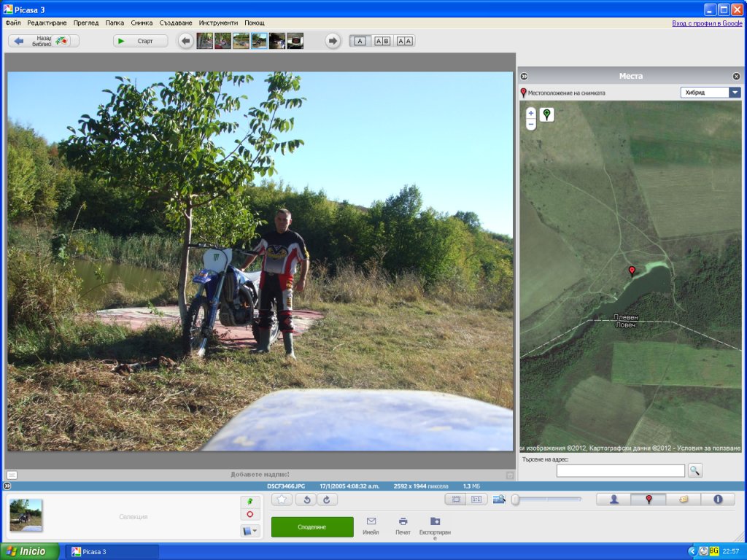The width and height of the screenshot is (747, 560).
Task: Fit photo to window view icon
Action: [456, 499]
